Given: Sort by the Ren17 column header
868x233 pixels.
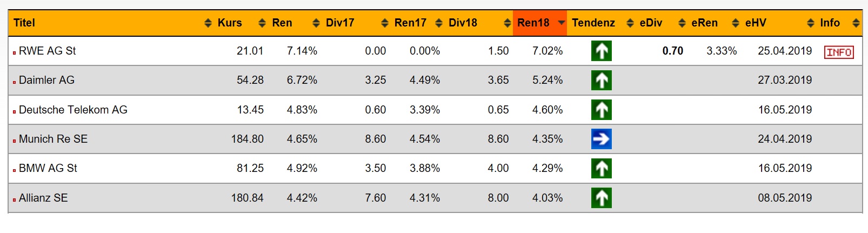Looking at the screenshot, I should tap(410, 23).
